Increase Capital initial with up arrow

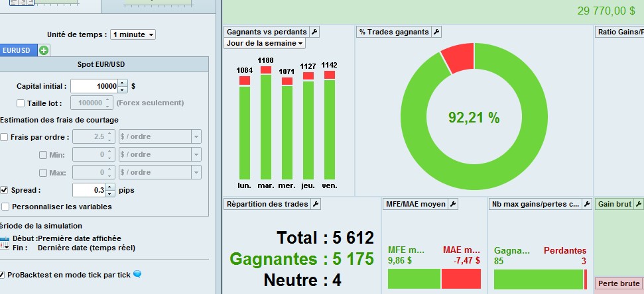click(x=123, y=83)
